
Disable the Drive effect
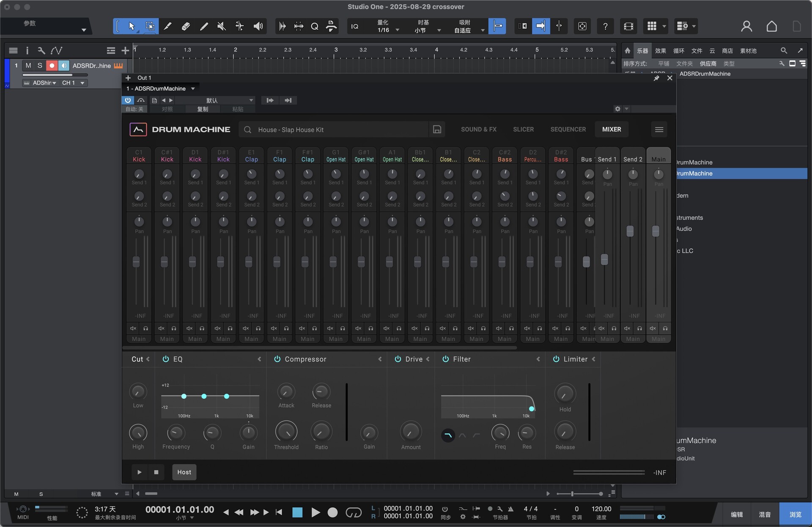pyautogui.click(x=398, y=359)
